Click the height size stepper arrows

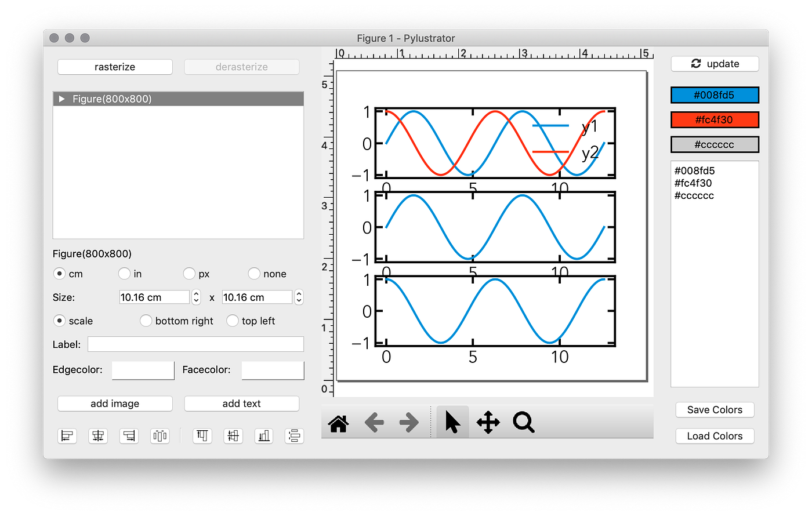pyautogui.click(x=299, y=297)
